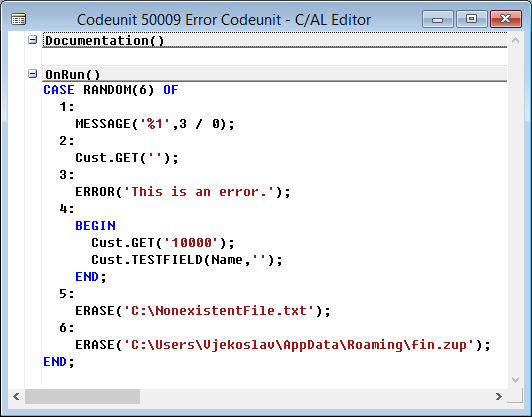Select the Documentation() trigger header
This screenshot has width=532, height=417.
[104, 41]
